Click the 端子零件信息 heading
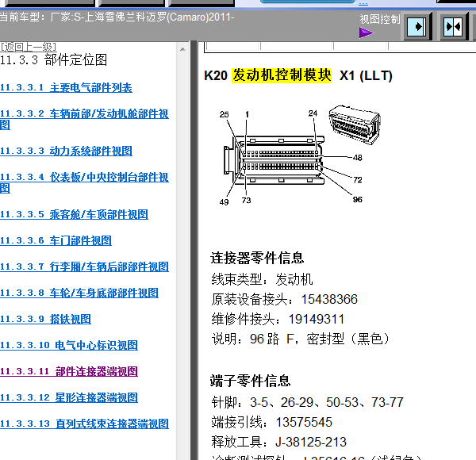The width and height of the screenshot is (476, 460). [x=250, y=381]
